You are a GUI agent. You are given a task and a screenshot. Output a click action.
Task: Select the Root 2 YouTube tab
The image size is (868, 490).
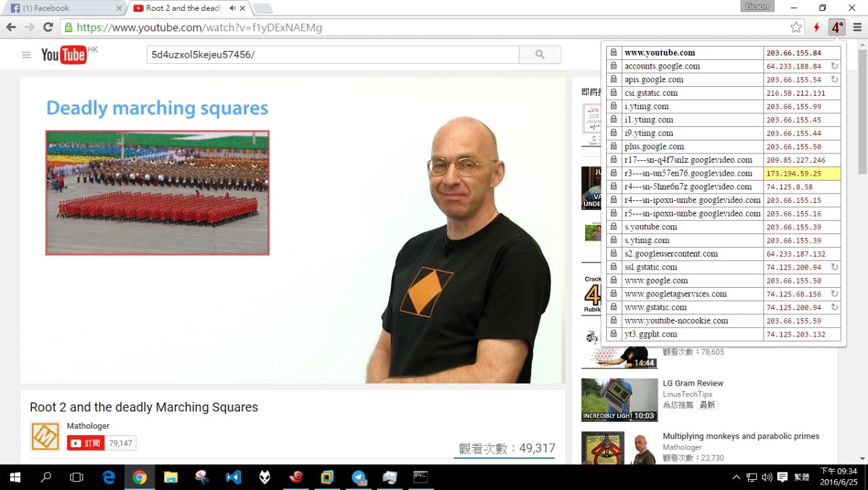pyautogui.click(x=183, y=8)
